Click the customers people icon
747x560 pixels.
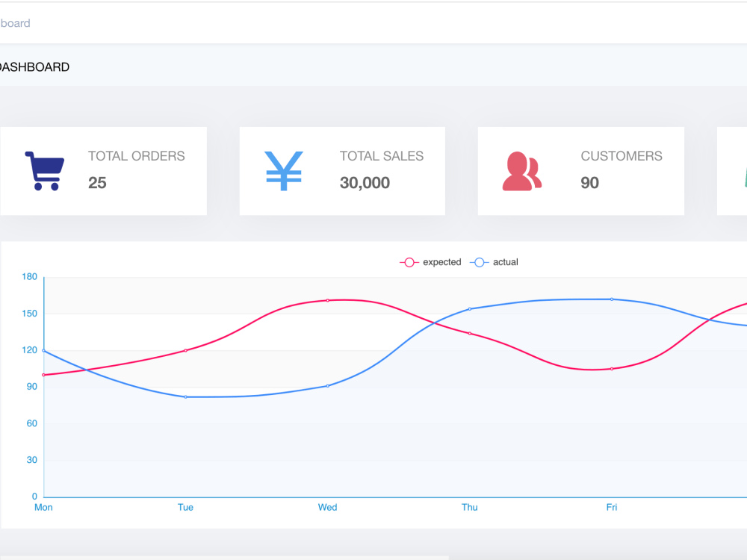point(522,172)
